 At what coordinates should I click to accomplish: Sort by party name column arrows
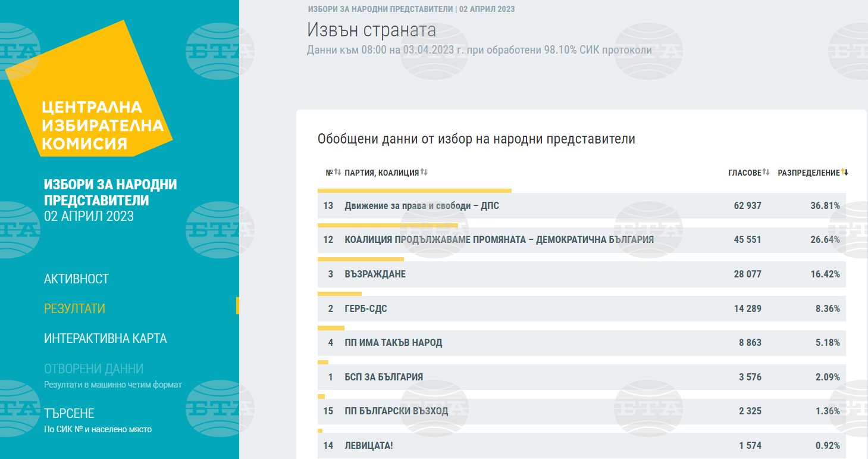(424, 173)
